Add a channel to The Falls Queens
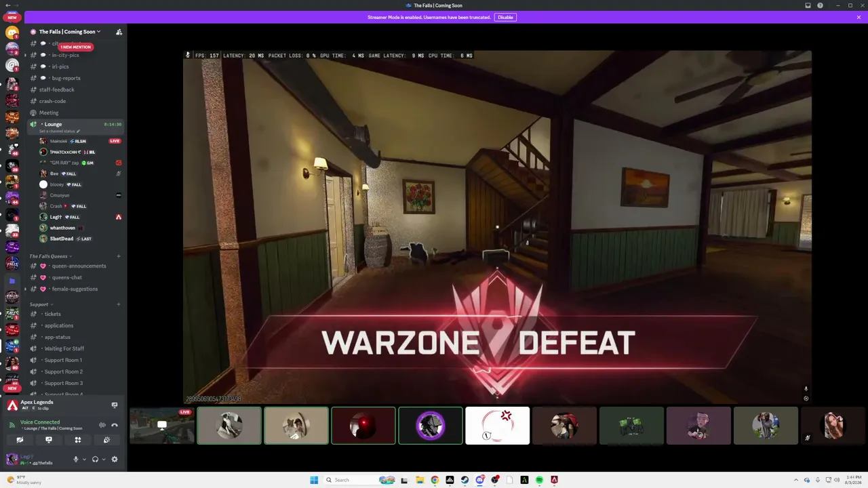 (119, 256)
